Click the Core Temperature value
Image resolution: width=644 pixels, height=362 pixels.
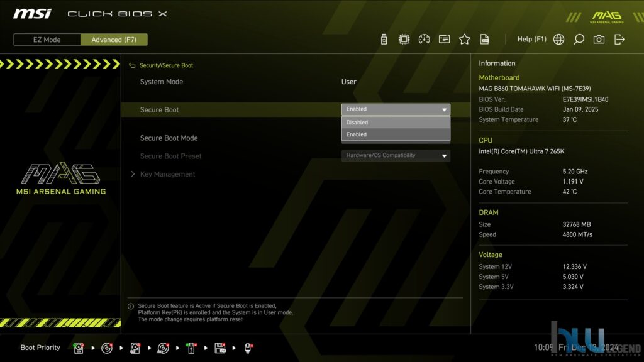click(x=570, y=192)
